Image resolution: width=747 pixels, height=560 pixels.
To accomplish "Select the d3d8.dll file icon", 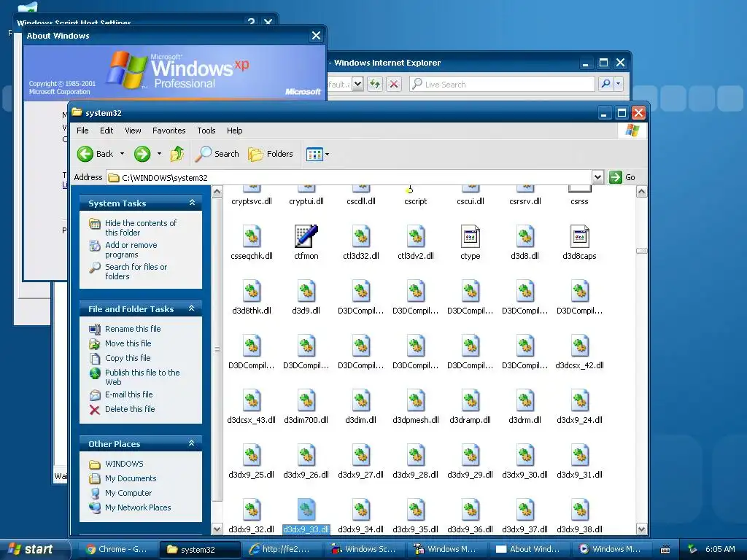I will point(525,236).
